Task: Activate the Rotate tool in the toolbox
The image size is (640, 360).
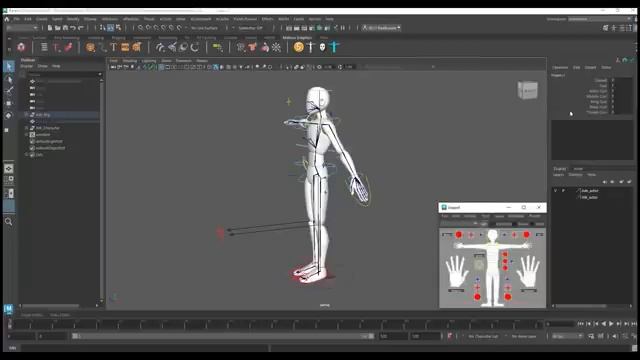Action: pyautogui.click(x=9, y=116)
